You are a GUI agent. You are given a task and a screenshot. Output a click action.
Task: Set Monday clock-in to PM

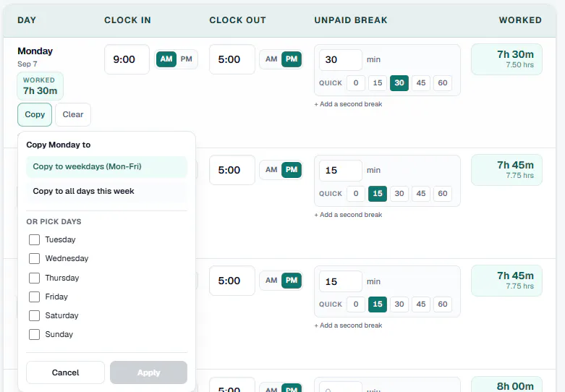pyautogui.click(x=187, y=59)
